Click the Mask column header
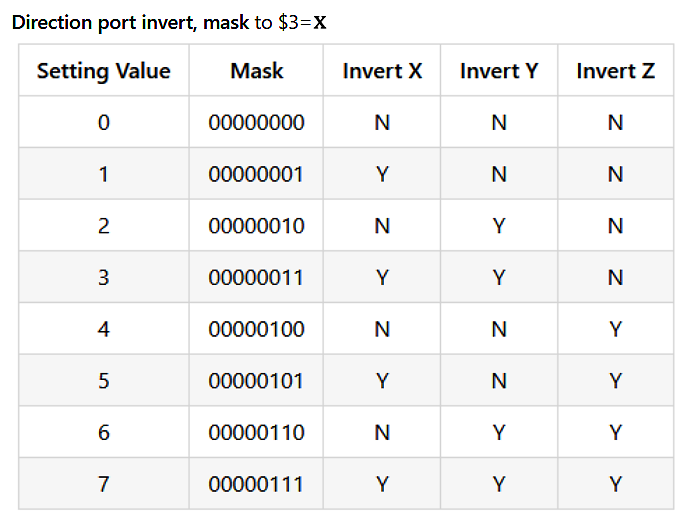689x525 pixels. click(x=256, y=71)
